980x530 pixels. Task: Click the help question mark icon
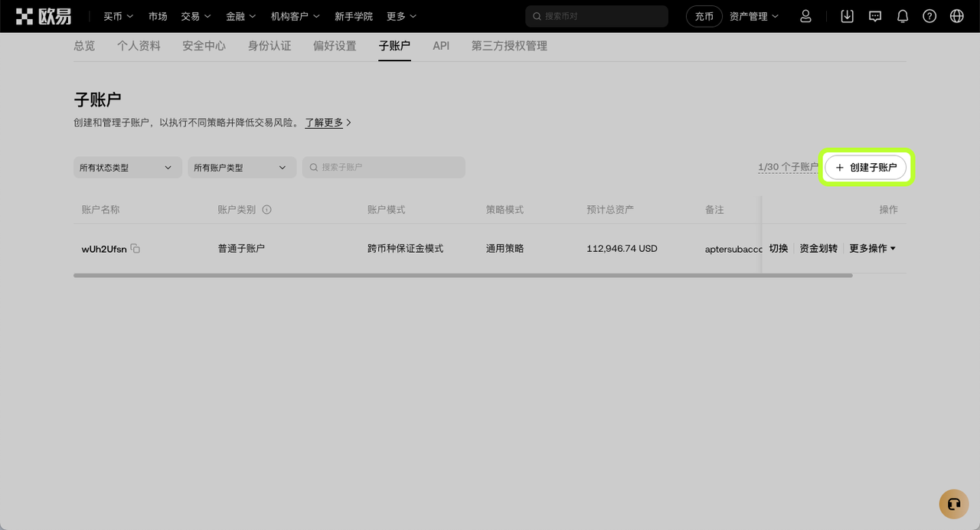[x=929, y=16]
